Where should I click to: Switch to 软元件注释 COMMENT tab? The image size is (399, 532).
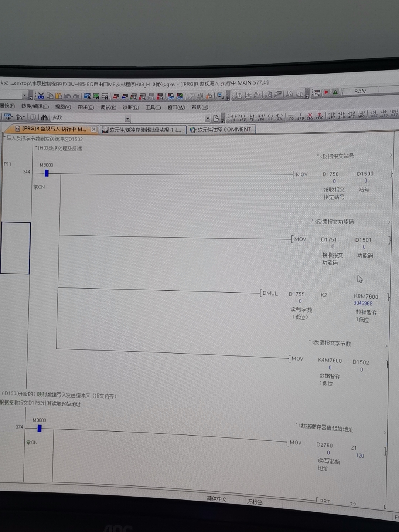click(221, 129)
